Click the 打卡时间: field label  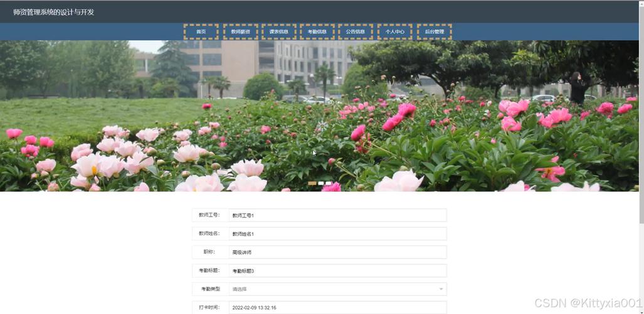[209, 308]
